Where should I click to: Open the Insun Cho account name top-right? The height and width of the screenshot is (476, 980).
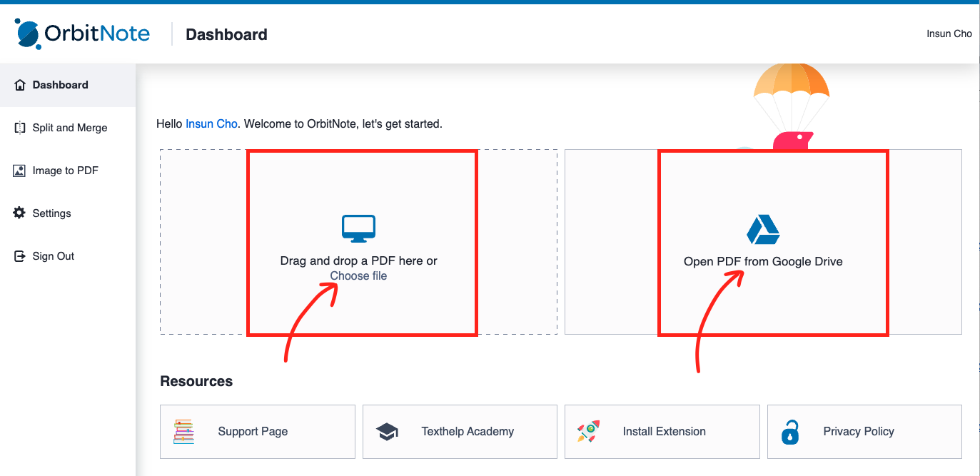[x=949, y=34]
